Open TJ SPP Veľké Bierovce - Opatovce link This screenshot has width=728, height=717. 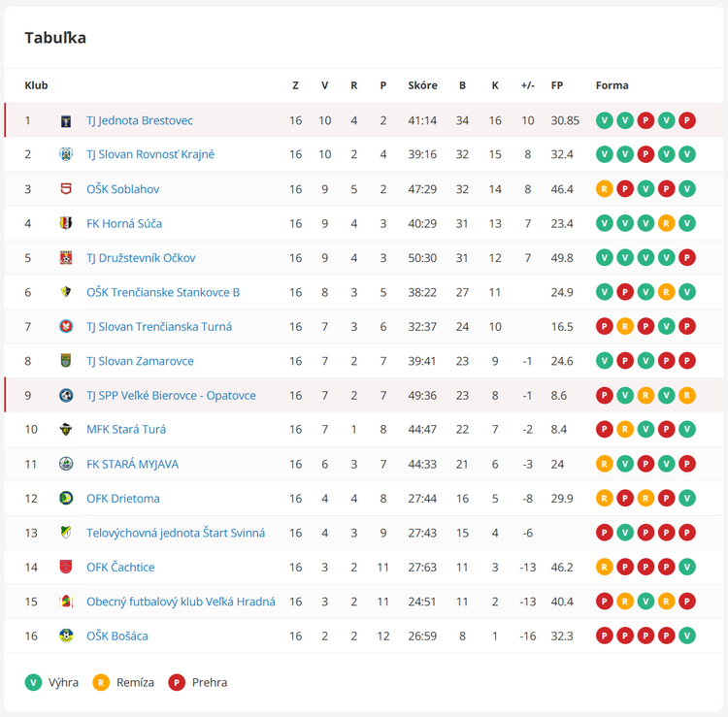coord(171,396)
